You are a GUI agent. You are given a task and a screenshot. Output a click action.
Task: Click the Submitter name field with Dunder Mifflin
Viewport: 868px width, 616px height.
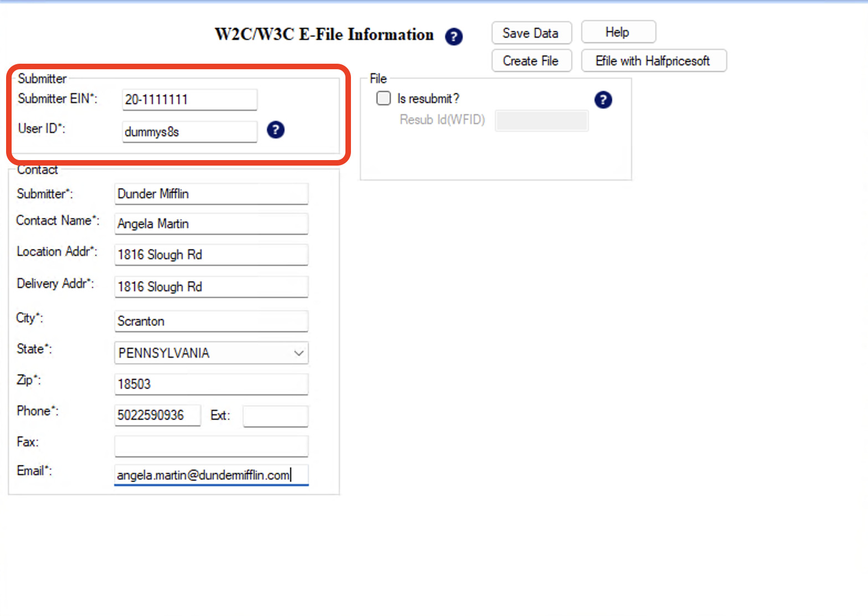tap(211, 194)
